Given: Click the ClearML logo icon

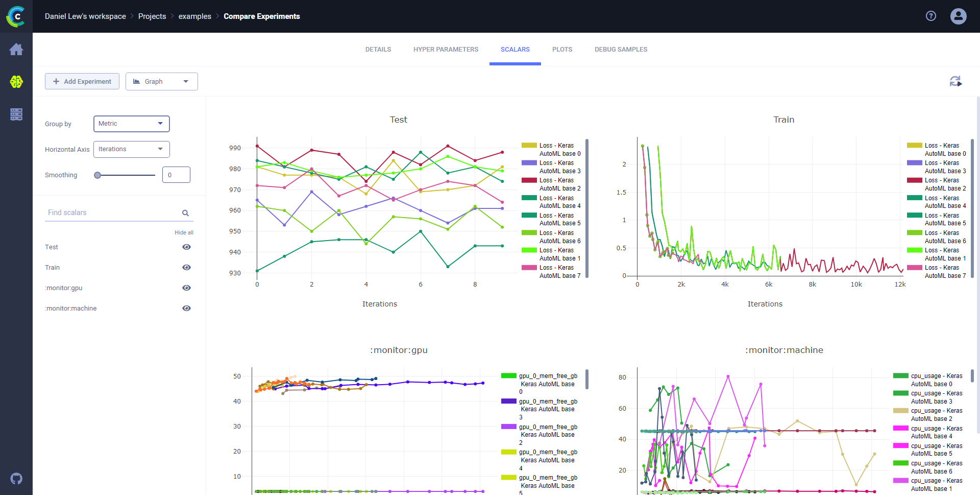Looking at the screenshot, I should coord(16,16).
